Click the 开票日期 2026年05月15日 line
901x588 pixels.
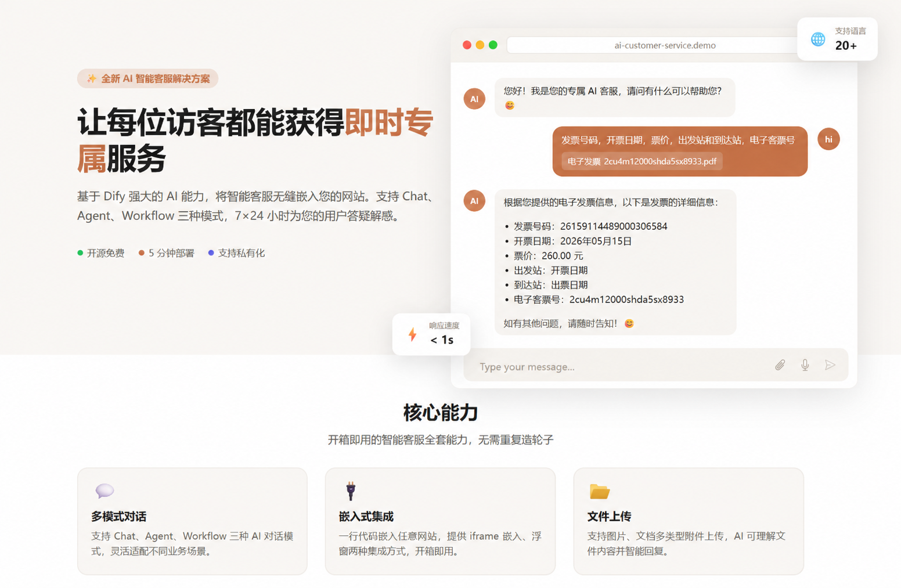[x=572, y=241]
